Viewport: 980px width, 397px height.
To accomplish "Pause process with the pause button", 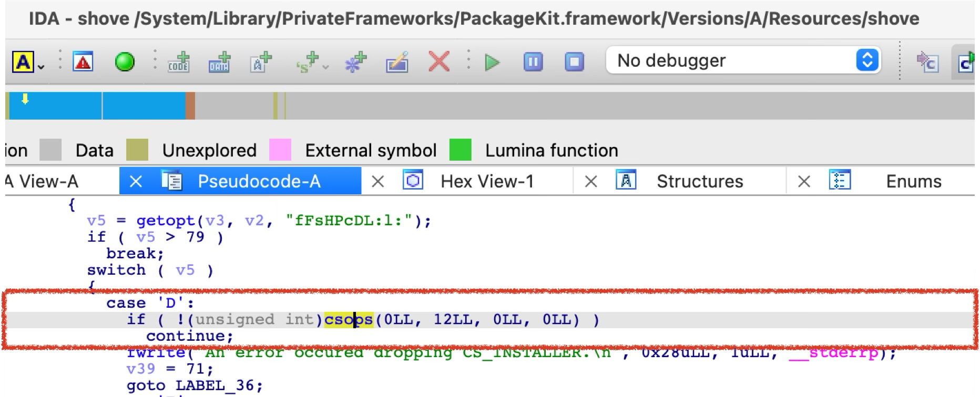I will (533, 62).
